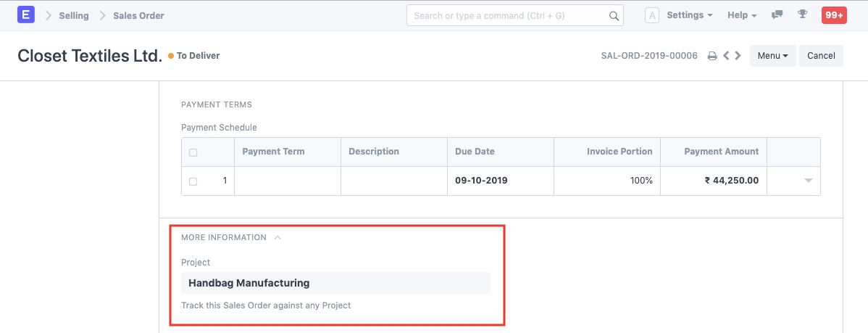The image size is (868, 333).
Task: Go to next document arrow
Action: pos(738,56)
